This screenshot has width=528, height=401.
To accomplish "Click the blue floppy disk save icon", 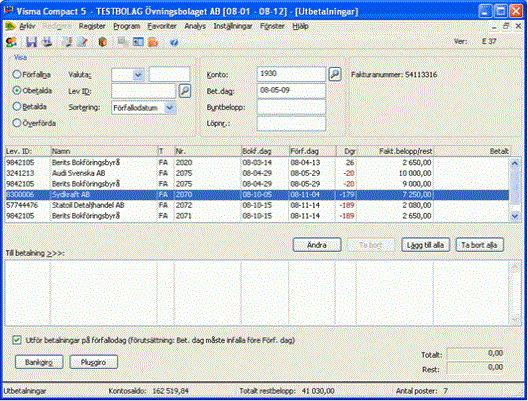I will [x=31, y=42].
